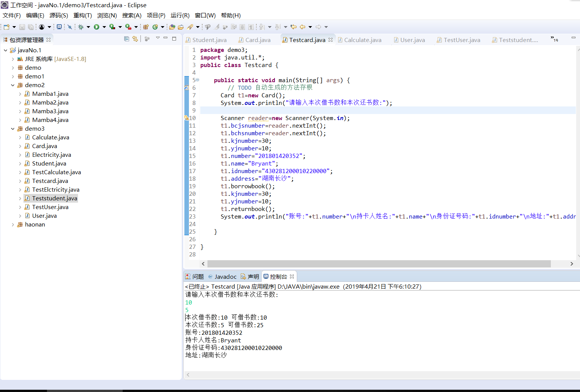The image size is (580, 392).
Task: Click the New Java Package icon
Action: (146, 27)
